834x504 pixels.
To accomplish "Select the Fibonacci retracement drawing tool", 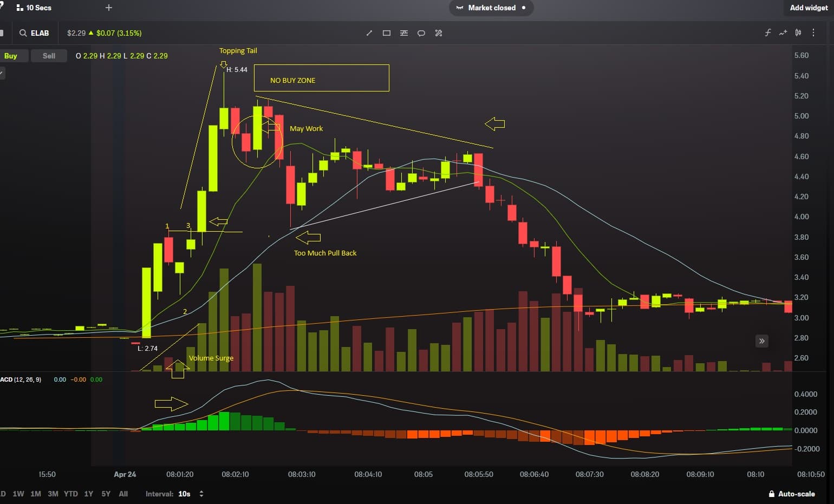I will pos(404,33).
